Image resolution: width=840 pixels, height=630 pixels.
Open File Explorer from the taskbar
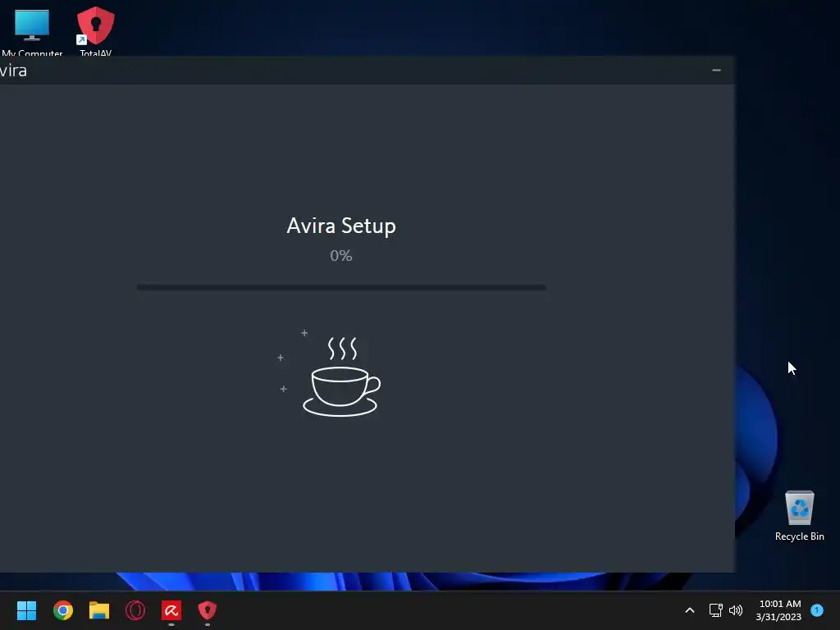point(99,610)
